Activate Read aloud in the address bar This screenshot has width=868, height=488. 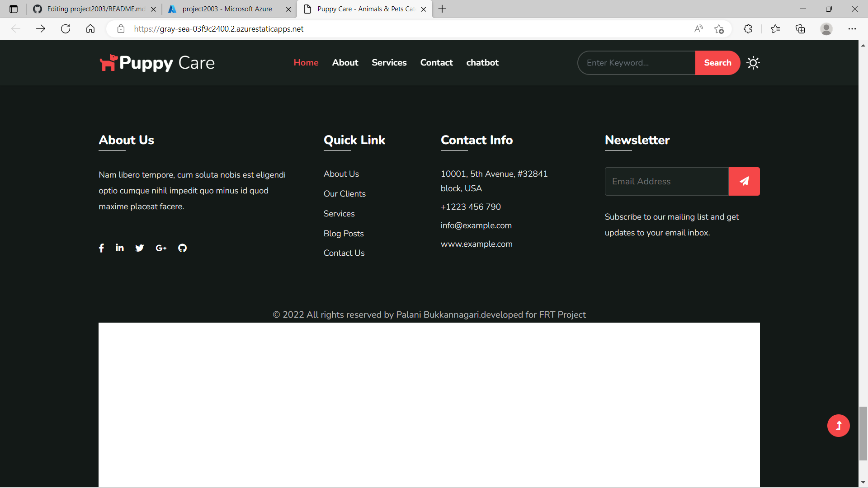click(698, 28)
